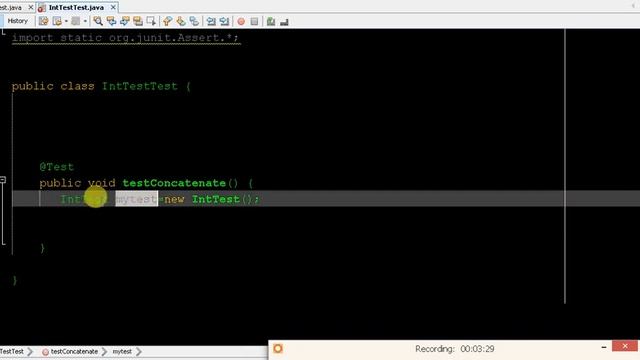Start macro recording with red circle
The image size is (640, 360).
pyautogui.click(x=241, y=21)
